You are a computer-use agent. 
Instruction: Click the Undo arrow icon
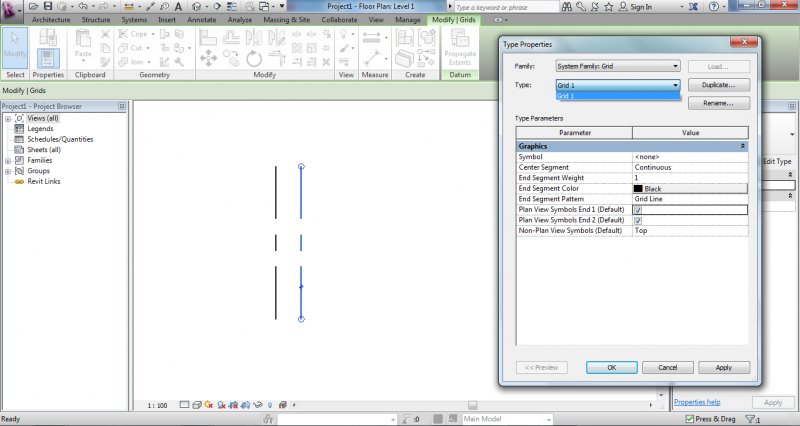click(83, 7)
